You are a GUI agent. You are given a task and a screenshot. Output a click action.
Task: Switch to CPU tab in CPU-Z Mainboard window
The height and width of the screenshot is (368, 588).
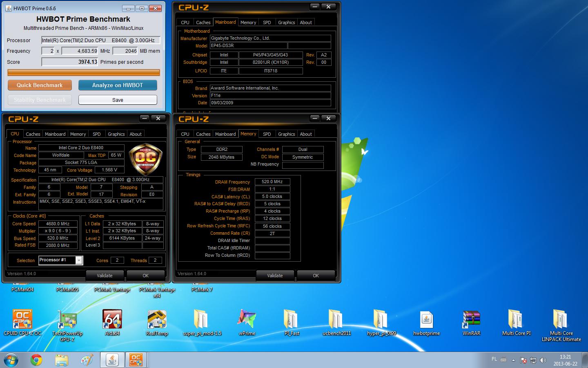185,22
